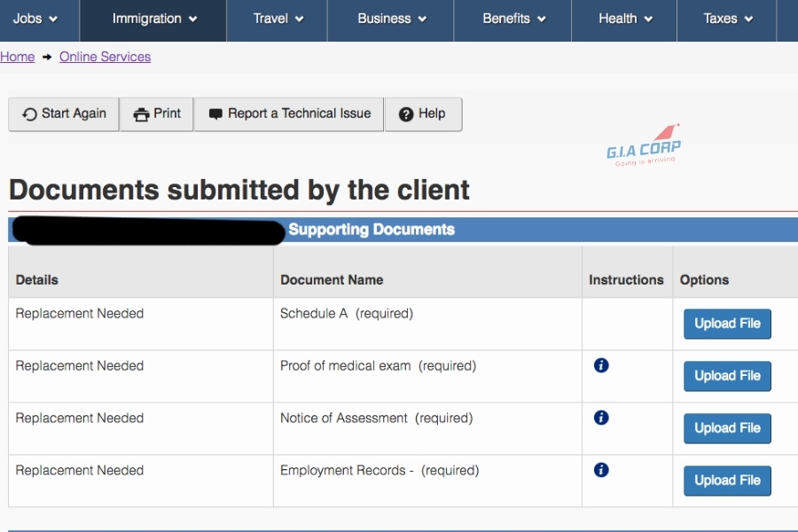798x532 pixels.
Task: Click Report a Technical Issue
Action: pos(289,114)
